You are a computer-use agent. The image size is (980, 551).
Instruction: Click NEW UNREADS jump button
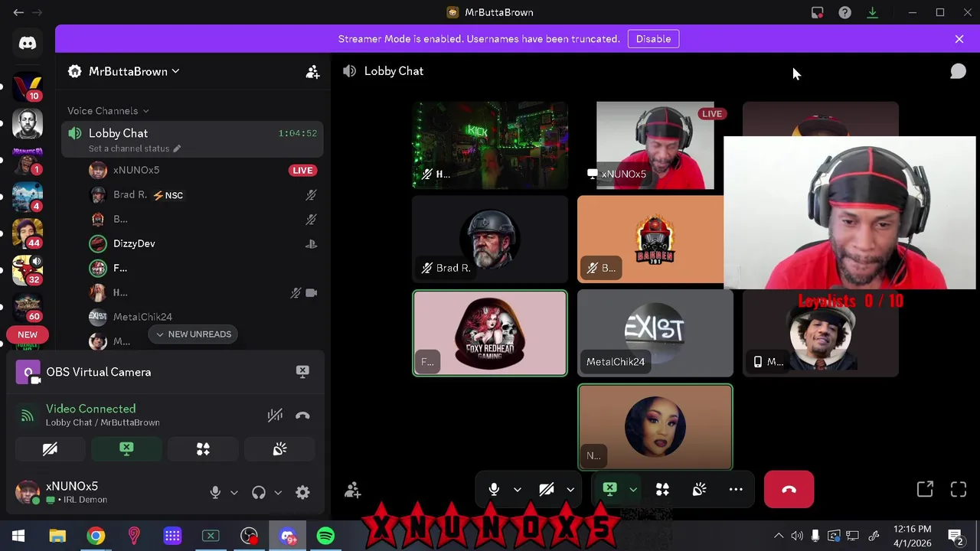coord(193,334)
